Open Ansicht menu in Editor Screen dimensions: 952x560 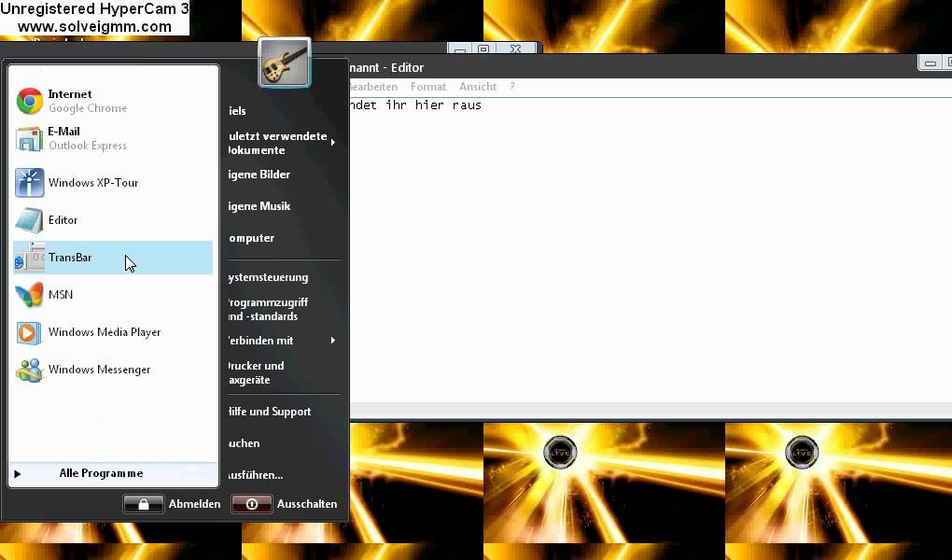[478, 87]
